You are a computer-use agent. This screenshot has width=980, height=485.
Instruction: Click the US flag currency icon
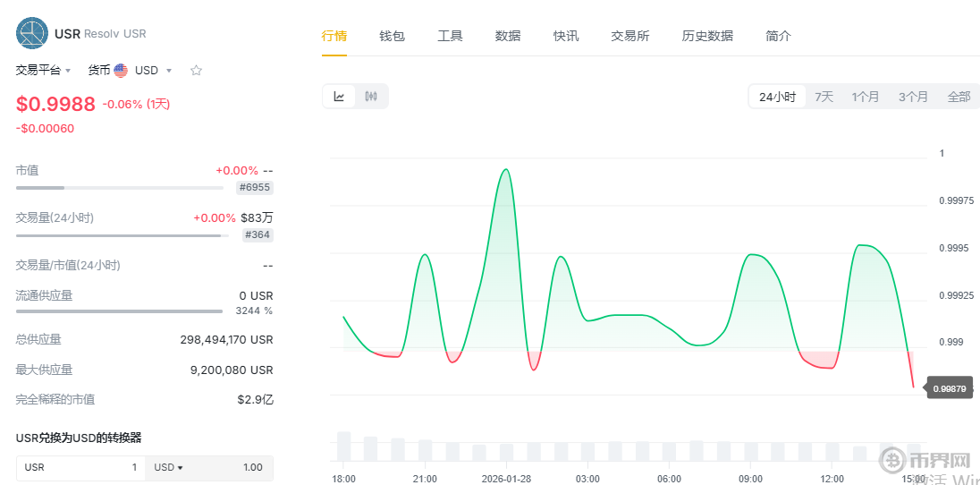(x=121, y=71)
